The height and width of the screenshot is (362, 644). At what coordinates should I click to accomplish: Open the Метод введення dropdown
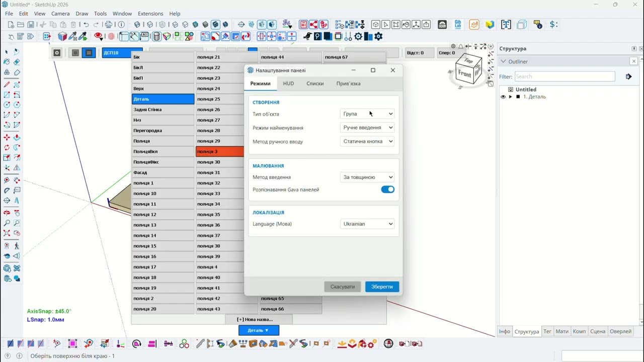367,177
